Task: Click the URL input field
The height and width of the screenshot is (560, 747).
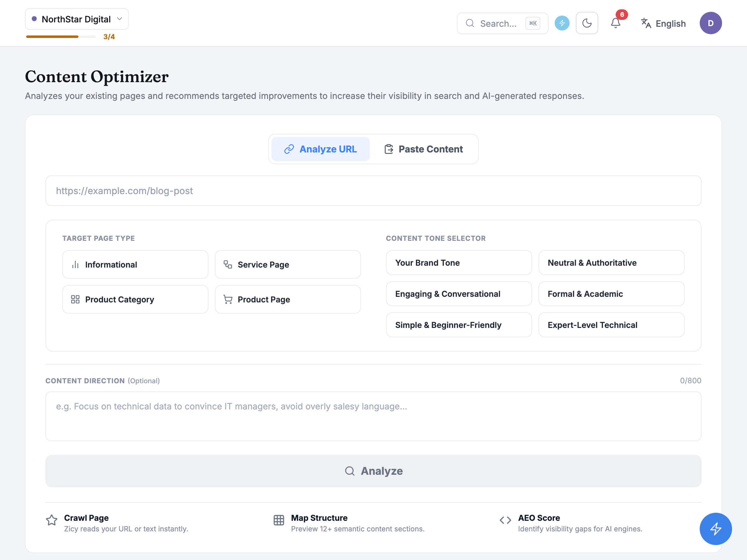Action: click(x=373, y=191)
